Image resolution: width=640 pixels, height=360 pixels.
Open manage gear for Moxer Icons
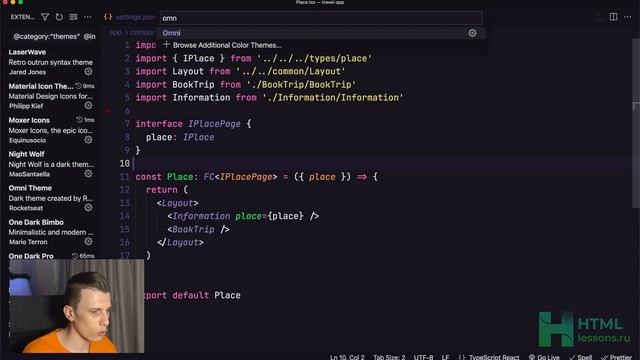(88, 140)
